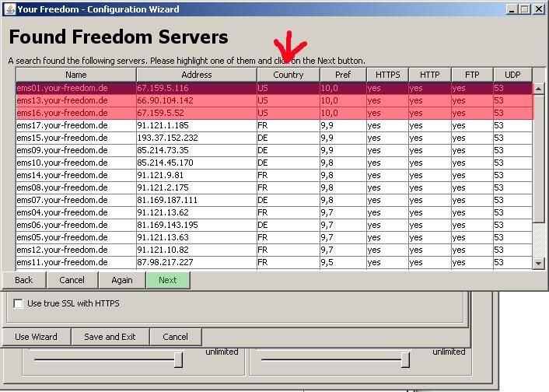Click the HTTP column header
The height and width of the screenshot is (392, 549).
pos(429,75)
